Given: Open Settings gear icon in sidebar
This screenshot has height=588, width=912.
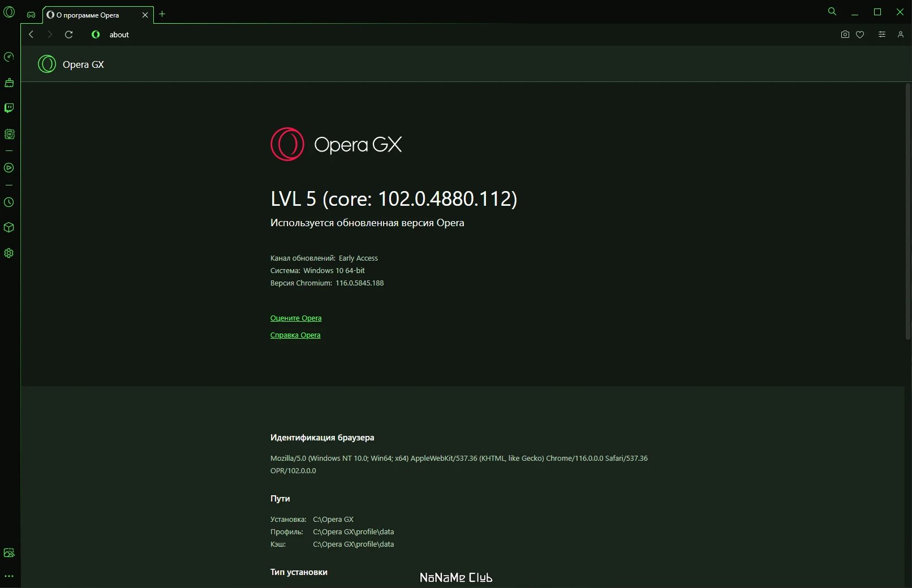Looking at the screenshot, I should point(9,253).
